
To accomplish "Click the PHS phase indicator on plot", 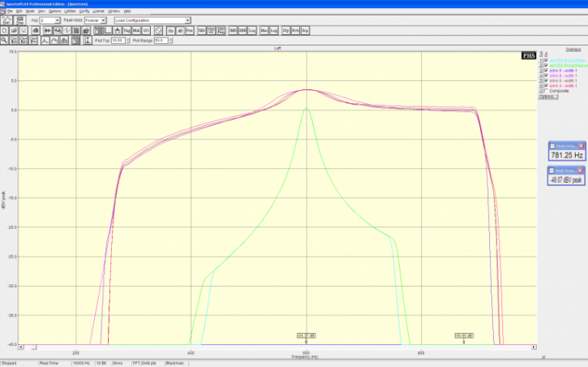I will pyautogui.click(x=528, y=56).
